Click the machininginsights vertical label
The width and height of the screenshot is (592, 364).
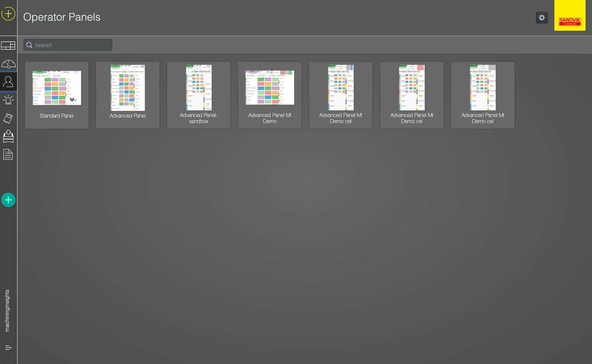(7, 310)
